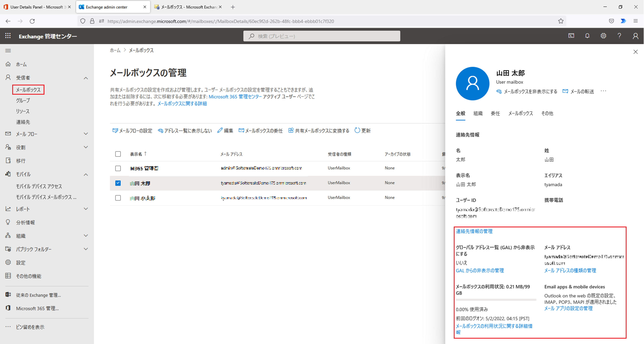Viewport: 644px width, 344px height.
Task: Expand the 組織 section chevron
Action: point(86,236)
